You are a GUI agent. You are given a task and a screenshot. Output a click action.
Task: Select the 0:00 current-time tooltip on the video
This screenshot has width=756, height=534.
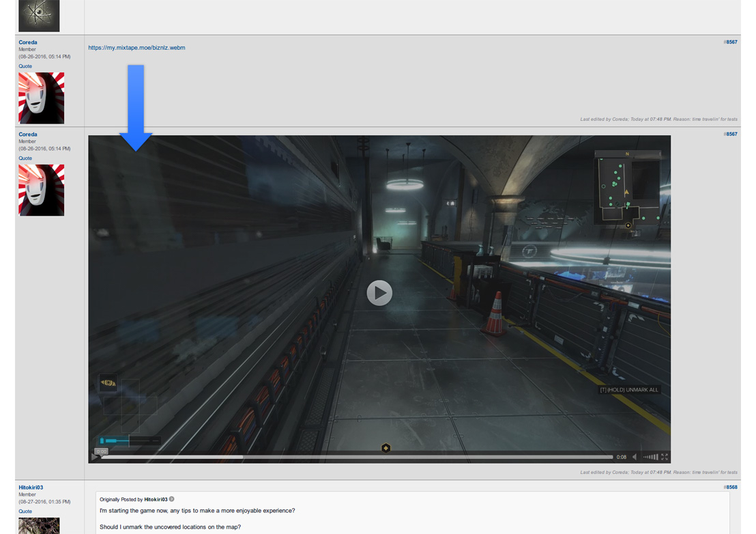pos(101,451)
